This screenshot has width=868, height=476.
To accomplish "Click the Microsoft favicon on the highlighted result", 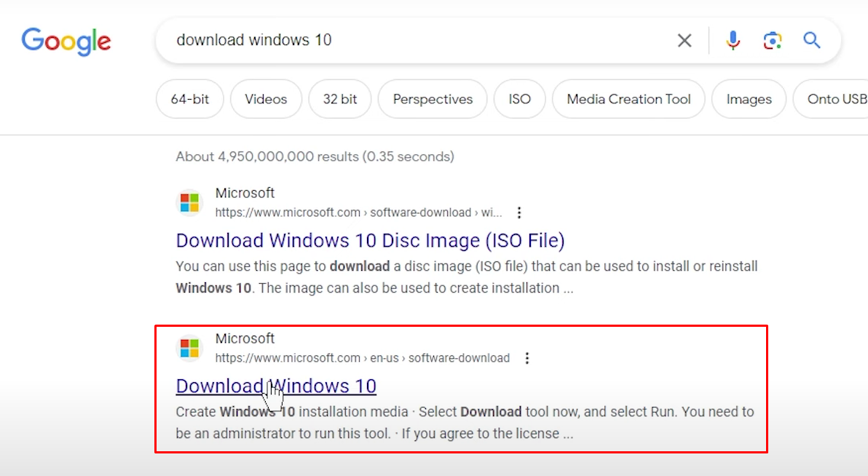I will click(189, 348).
